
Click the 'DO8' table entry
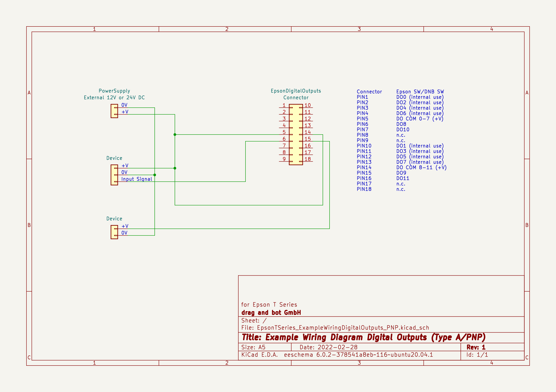pyautogui.click(x=401, y=124)
